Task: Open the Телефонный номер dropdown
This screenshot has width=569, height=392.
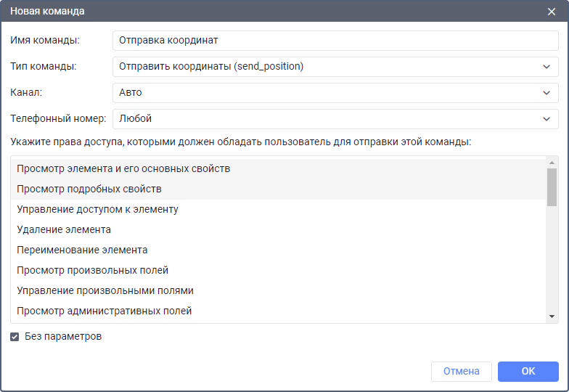Action: click(x=335, y=118)
